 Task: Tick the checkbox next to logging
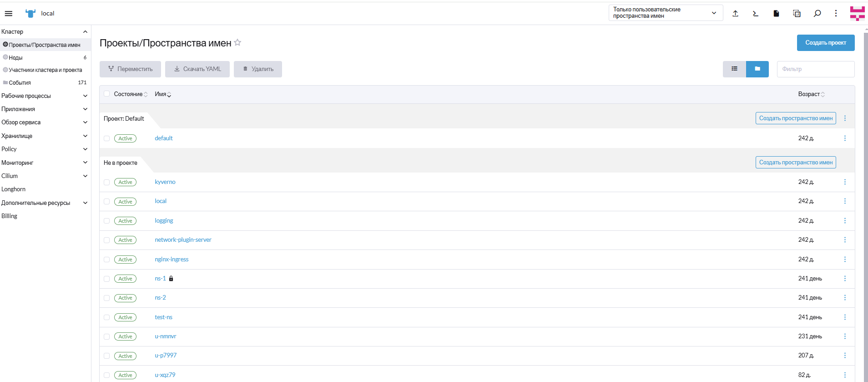point(107,221)
